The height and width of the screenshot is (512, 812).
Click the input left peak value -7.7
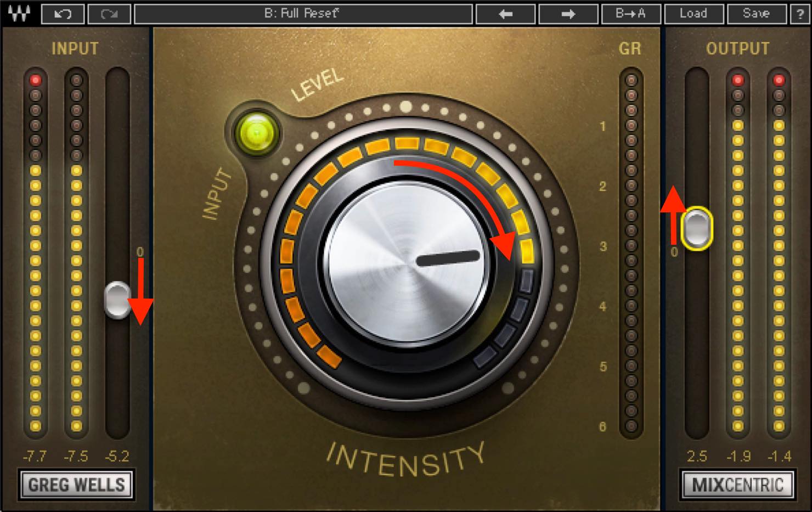(x=35, y=456)
